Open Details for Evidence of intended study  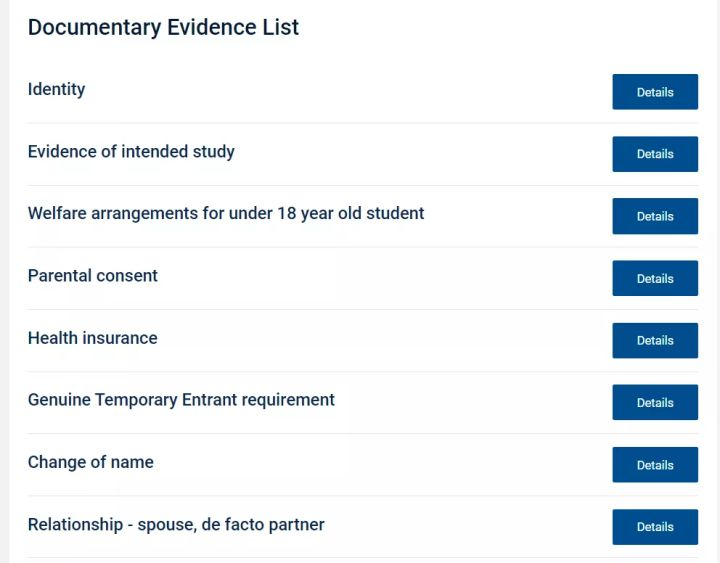[655, 154]
